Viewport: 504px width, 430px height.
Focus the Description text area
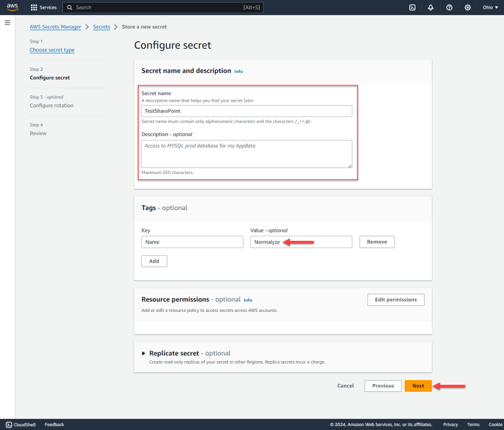247,154
